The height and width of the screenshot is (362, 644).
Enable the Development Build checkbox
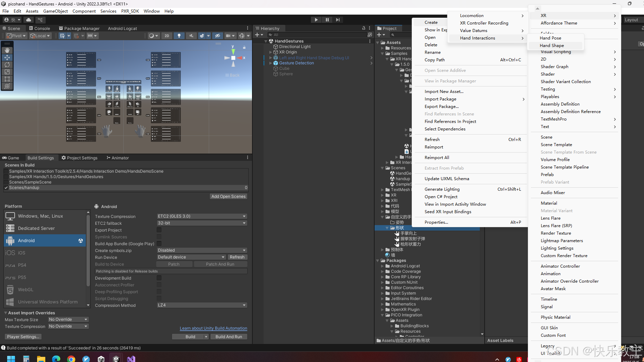click(x=159, y=278)
